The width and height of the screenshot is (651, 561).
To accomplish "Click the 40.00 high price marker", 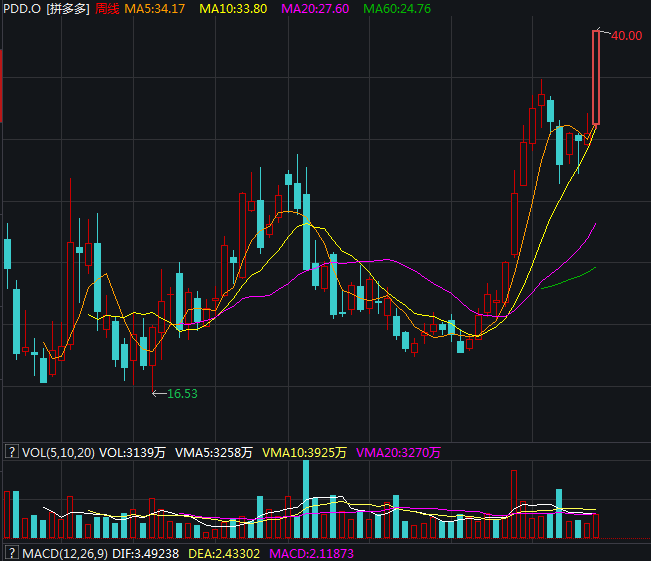I will (x=627, y=36).
